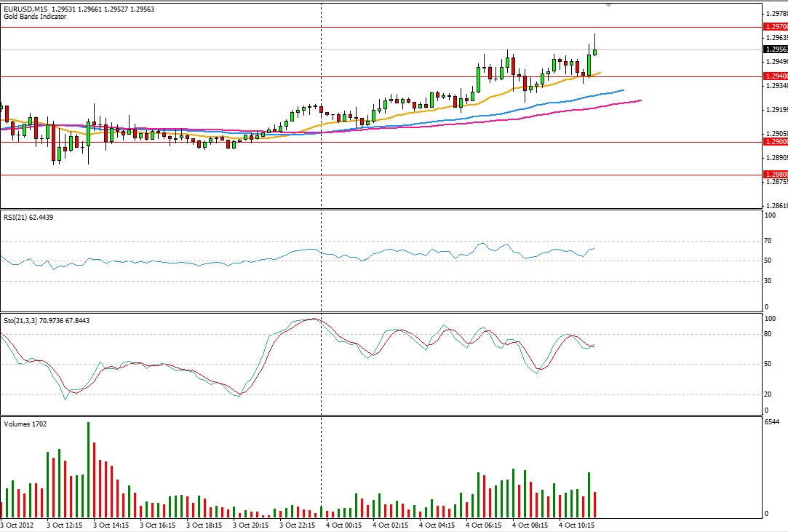Click the gray chart shift triangle marker

click(609, 5)
